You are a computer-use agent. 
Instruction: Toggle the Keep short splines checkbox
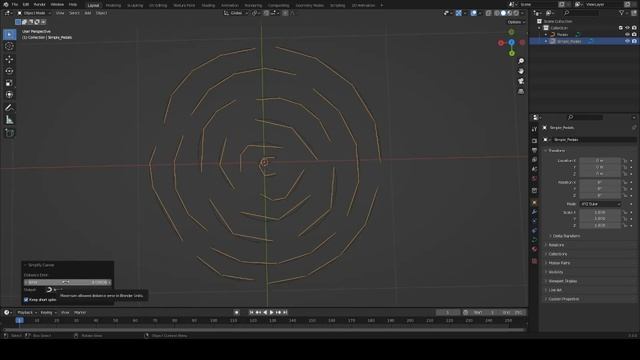(26, 300)
